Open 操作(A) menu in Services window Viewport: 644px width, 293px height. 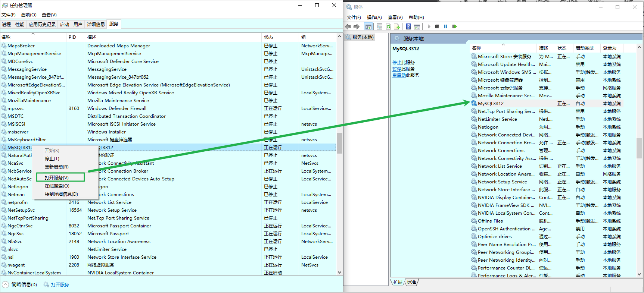pyautogui.click(x=374, y=17)
